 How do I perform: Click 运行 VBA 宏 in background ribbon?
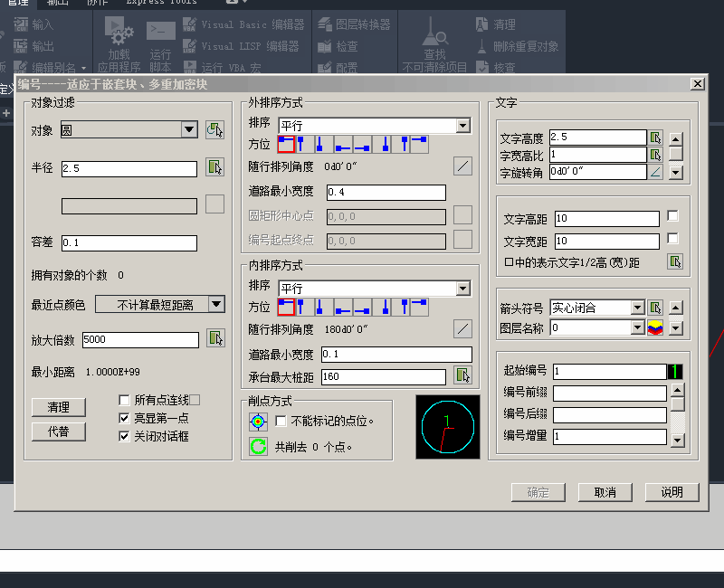tap(222, 68)
